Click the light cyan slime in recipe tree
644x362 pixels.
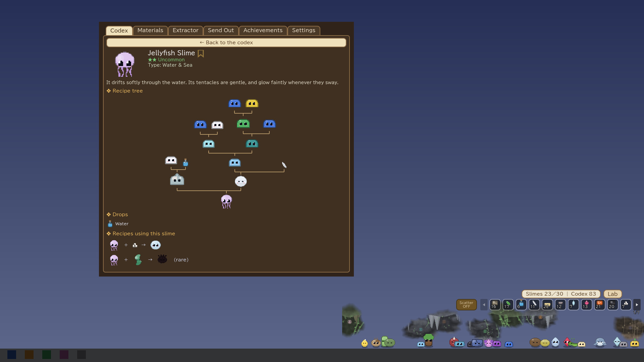[209, 144]
